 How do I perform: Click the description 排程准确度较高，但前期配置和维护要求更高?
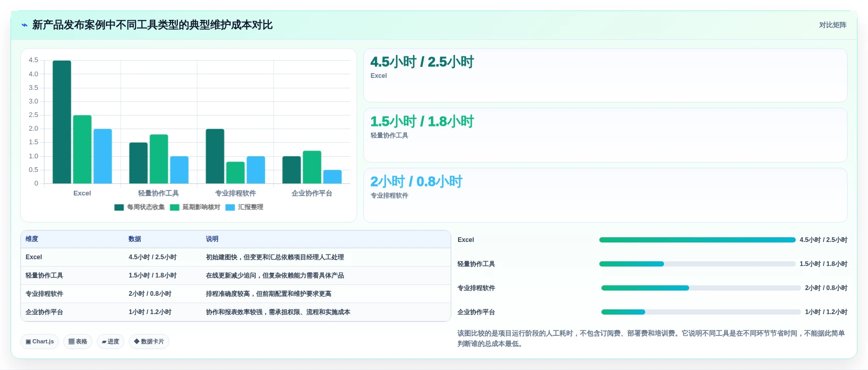click(269, 294)
